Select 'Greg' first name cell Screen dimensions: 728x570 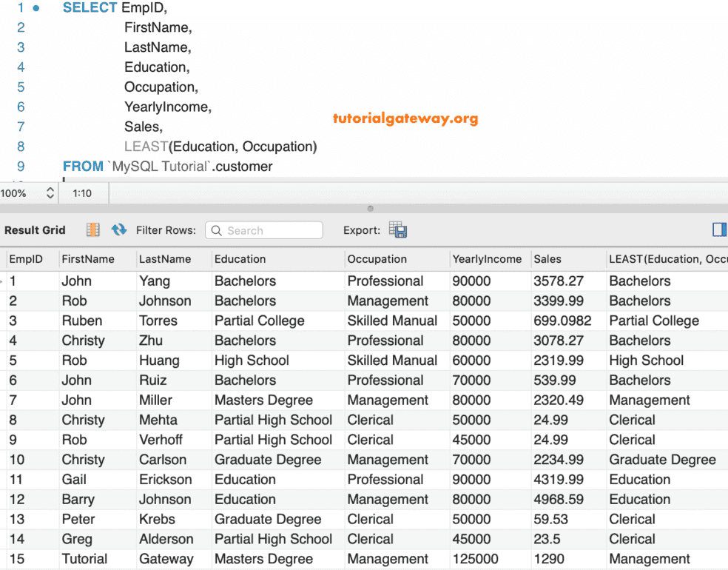point(77,540)
